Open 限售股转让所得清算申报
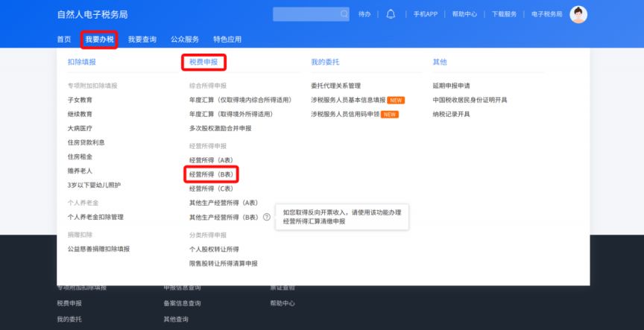644x330 pixels. (224, 264)
